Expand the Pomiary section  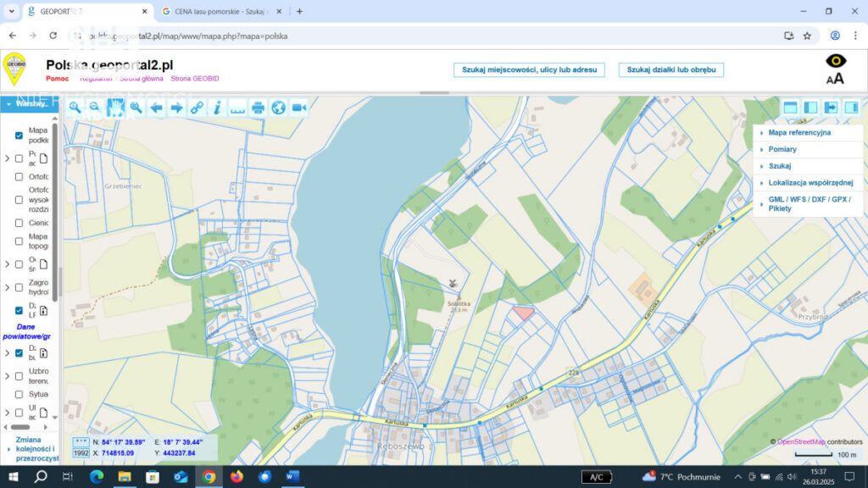pyautogui.click(x=782, y=149)
